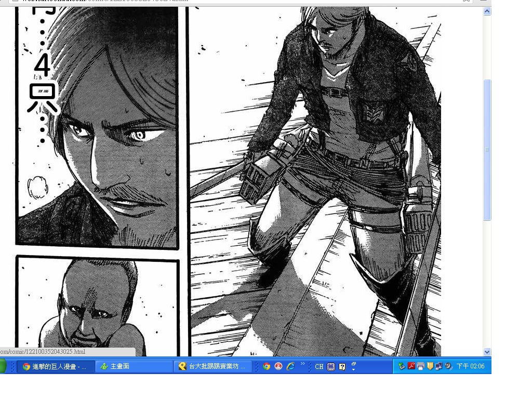Click the scrollbar down arrow in browser
532x399 pixels.
click(x=487, y=352)
